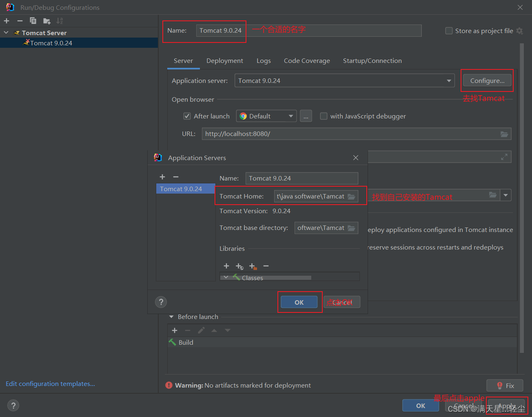This screenshot has height=417, width=532.
Task: Click the Configure... button
Action: tap(487, 80)
